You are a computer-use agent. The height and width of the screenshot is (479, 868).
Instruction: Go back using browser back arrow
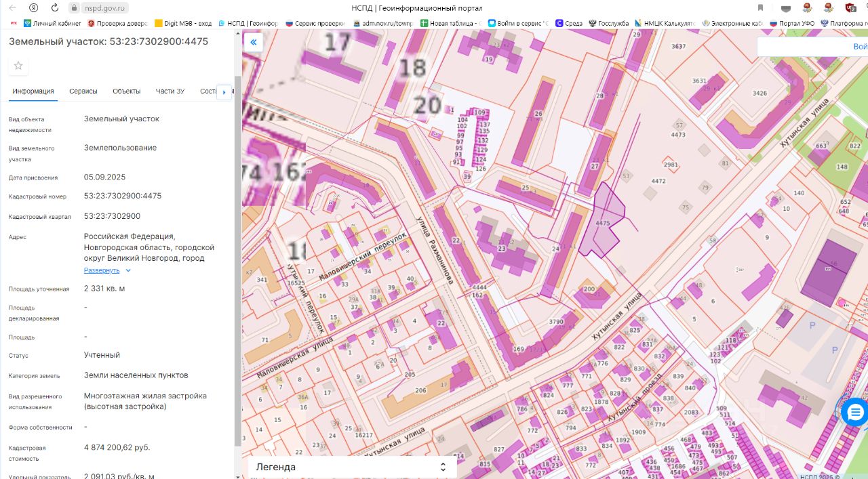tap(12, 8)
